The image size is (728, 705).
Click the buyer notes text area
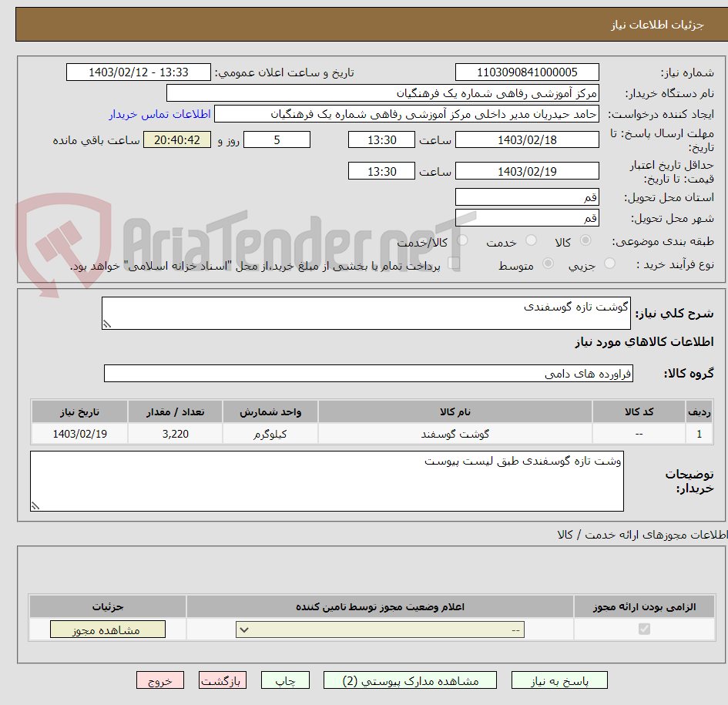327,481
